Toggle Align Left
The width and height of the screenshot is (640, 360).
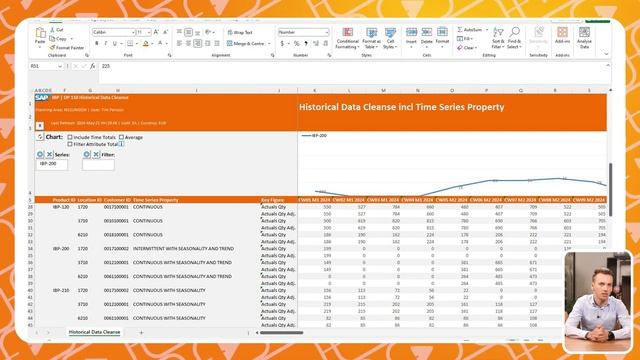coord(179,43)
